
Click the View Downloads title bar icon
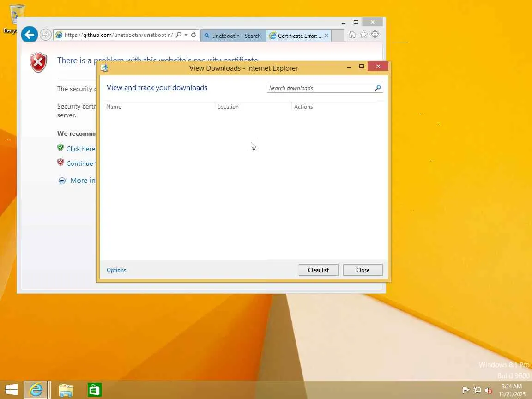[x=104, y=68]
